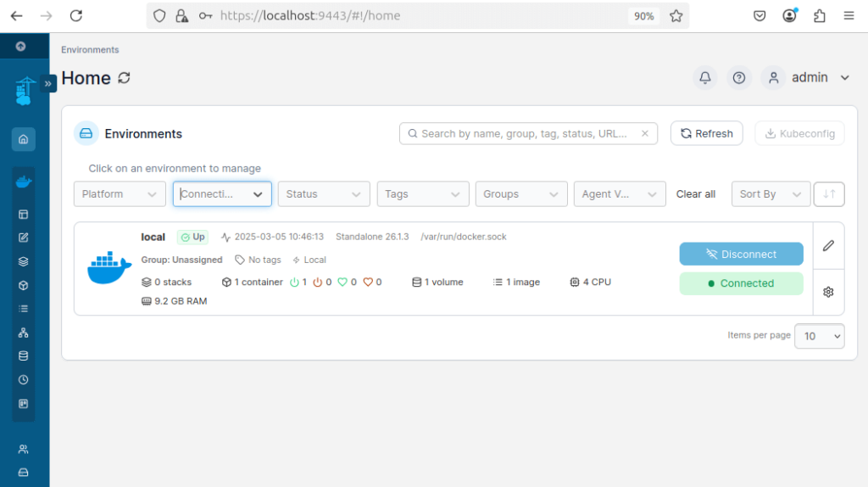Open Events via the sidebar clock icon
The image size is (868, 487).
tap(24, 380)
